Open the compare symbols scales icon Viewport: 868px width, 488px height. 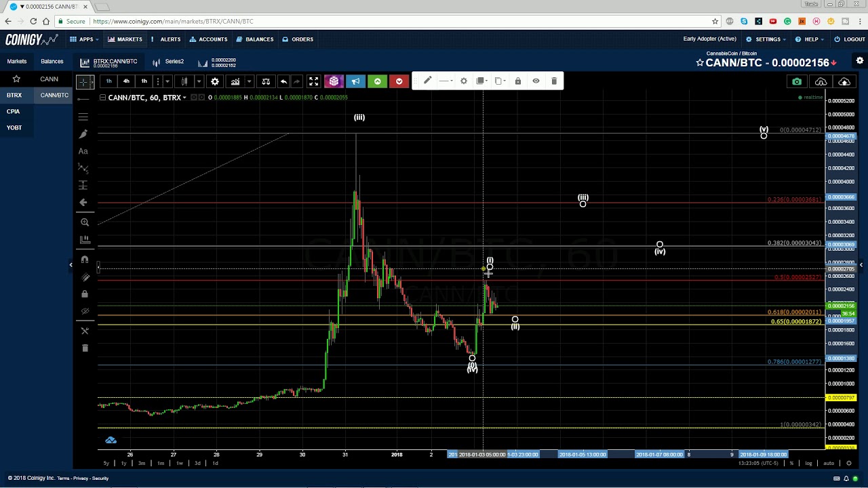coord(266,81)
